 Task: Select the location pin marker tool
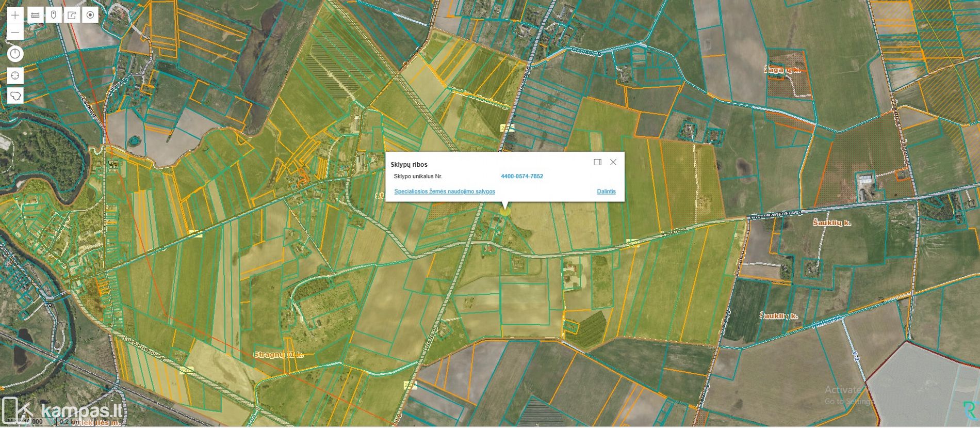click(54, 15)
